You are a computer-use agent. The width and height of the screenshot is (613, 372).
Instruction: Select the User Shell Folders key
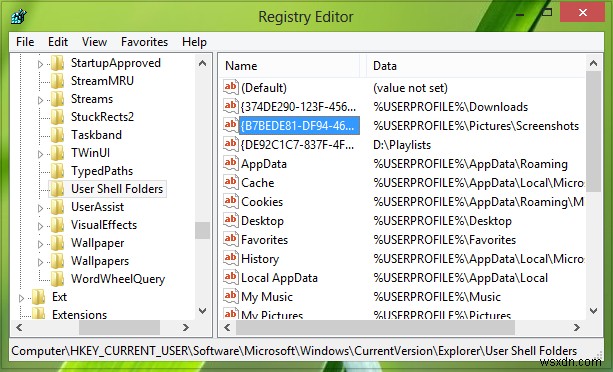pos(117,189)
